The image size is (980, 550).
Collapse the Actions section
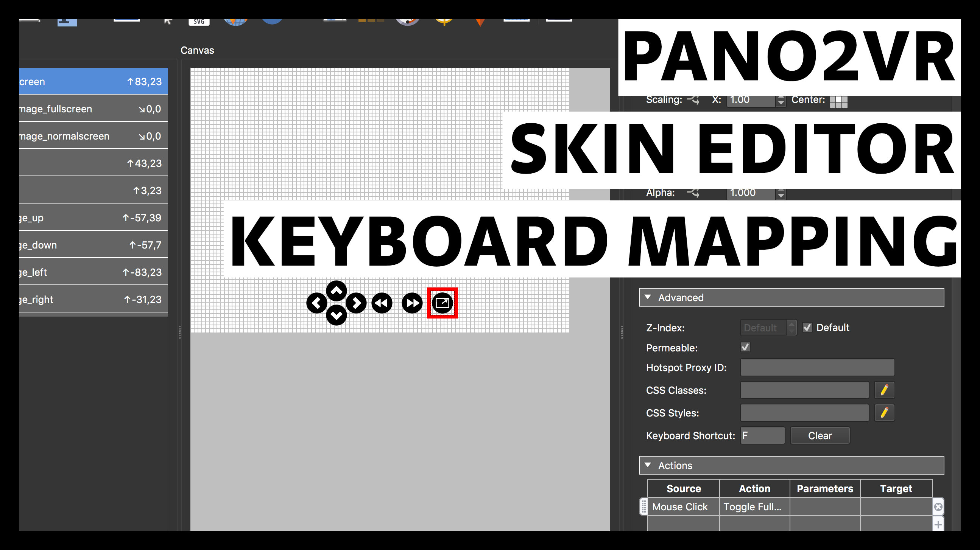pyautogui.click(x=648, y=465)
